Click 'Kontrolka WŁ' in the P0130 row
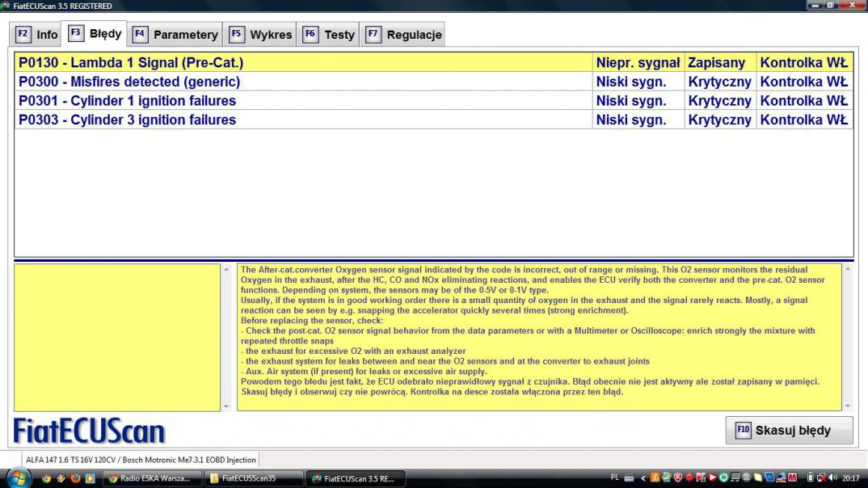Viewport: 868px width, 488px height. click(804, 62)
